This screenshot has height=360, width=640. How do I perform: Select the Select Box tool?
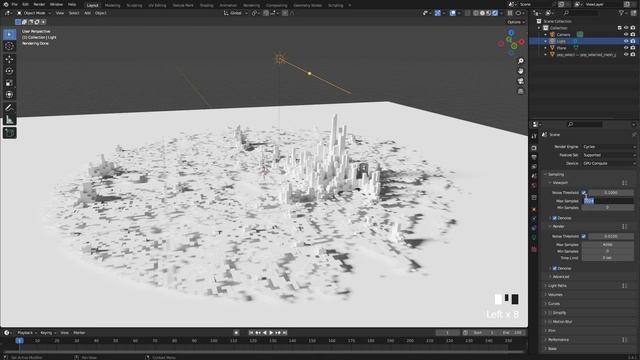pyautogui.click(x=9, y=34)
